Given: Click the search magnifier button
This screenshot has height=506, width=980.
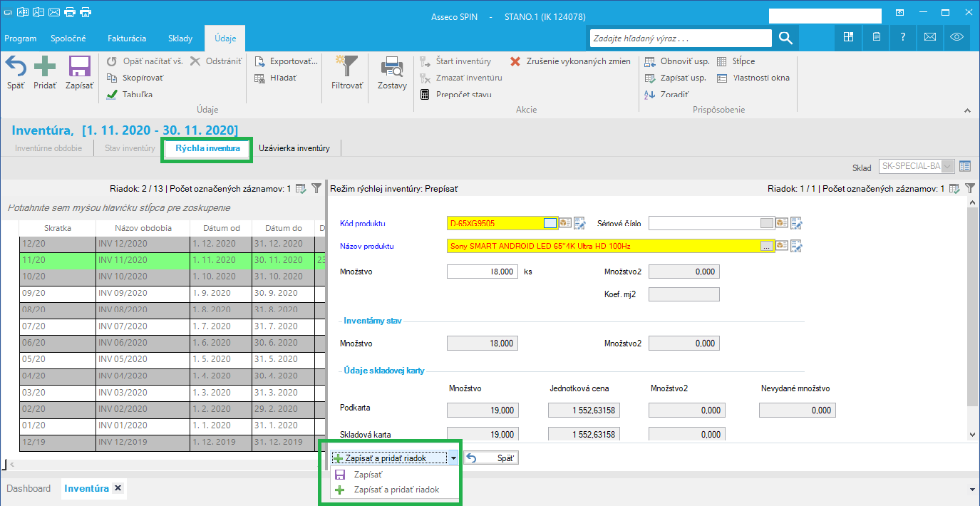Looking at the screenshot, I should [x=785, y=38].
